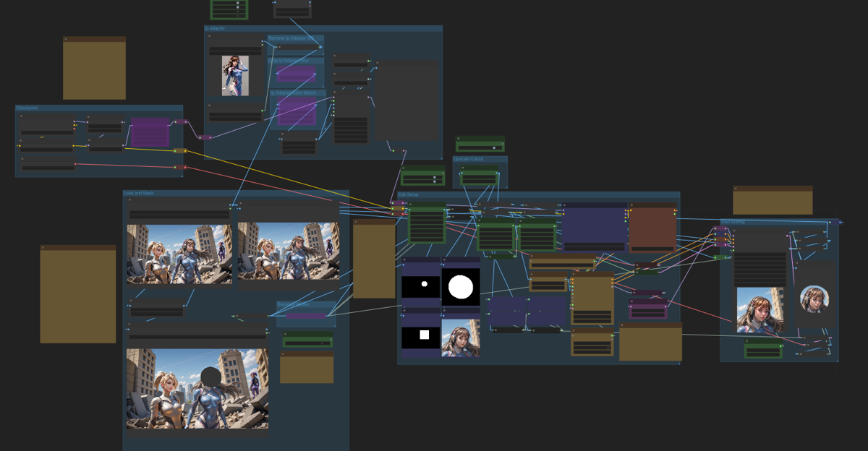Click the slider knob in the top-left green node
The image size is (868, 451).
[238, 3]
